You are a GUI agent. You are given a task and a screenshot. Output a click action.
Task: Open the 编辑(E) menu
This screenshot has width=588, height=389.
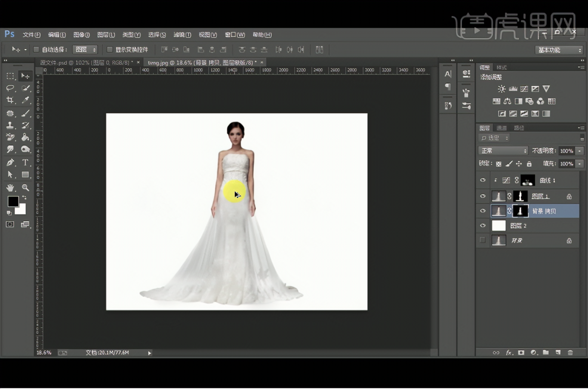point(57,35)
